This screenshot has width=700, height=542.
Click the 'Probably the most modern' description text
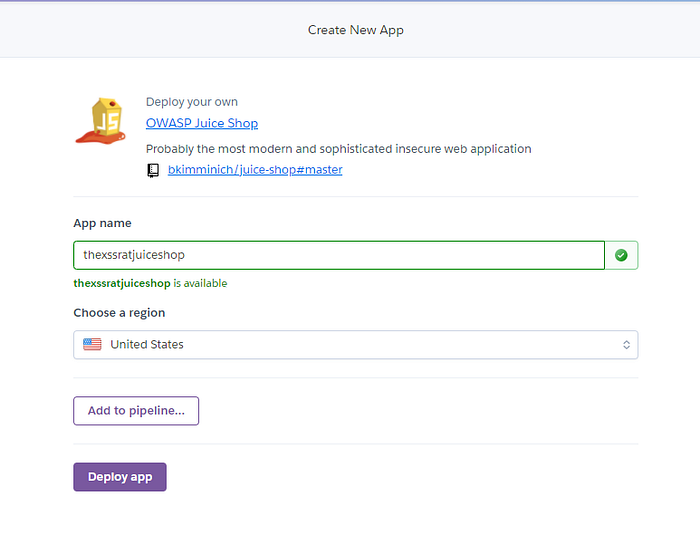(x=338, y=149)
